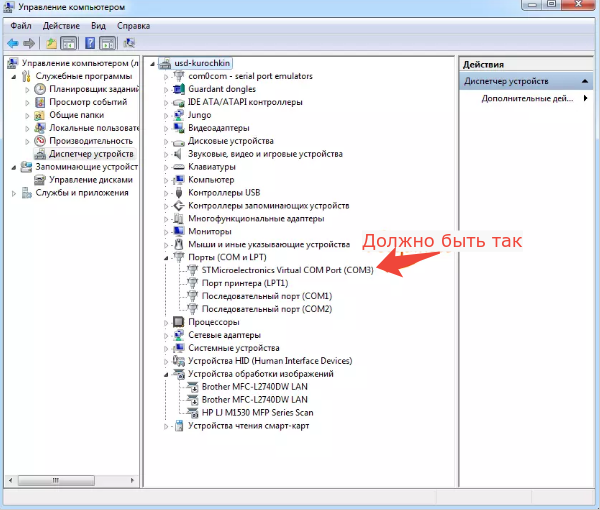The width and height of the screenshot is (600, 510).
Task: Collapse the usd-kurochkin root node
Action: pos(152,64)
